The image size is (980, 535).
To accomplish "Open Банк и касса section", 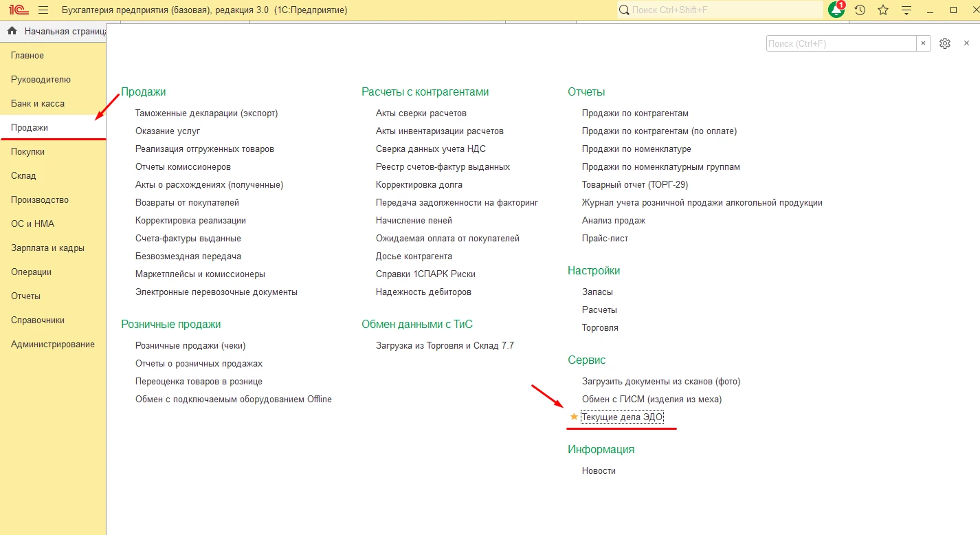I will click(x=38, y=104).
